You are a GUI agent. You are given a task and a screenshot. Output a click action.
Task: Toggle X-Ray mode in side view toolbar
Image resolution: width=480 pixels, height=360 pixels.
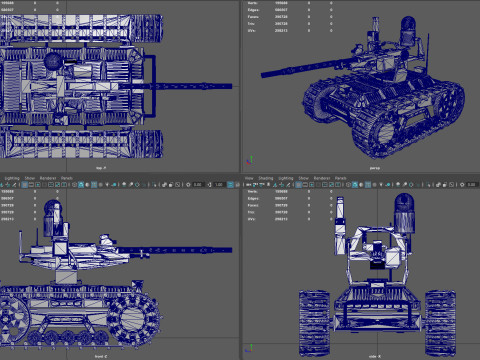pyautogui.click(x=438, y=185)
